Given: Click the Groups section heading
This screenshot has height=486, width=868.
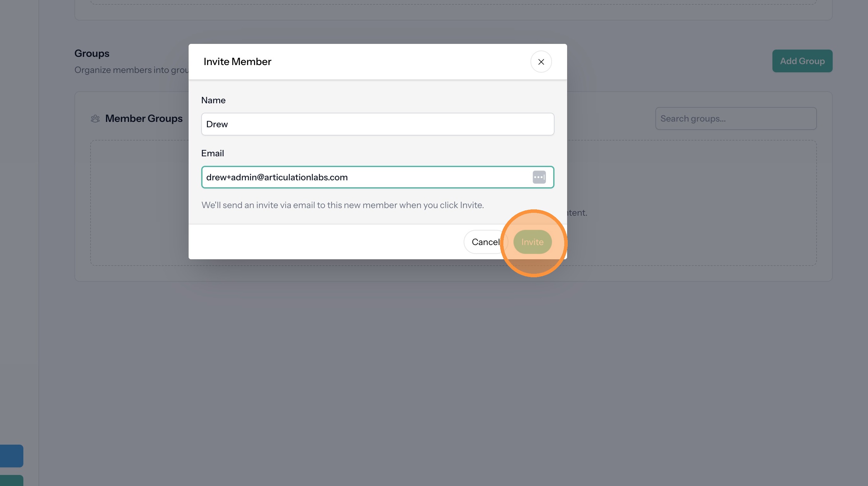Looking at the screenshot, I should click(92, 53).
